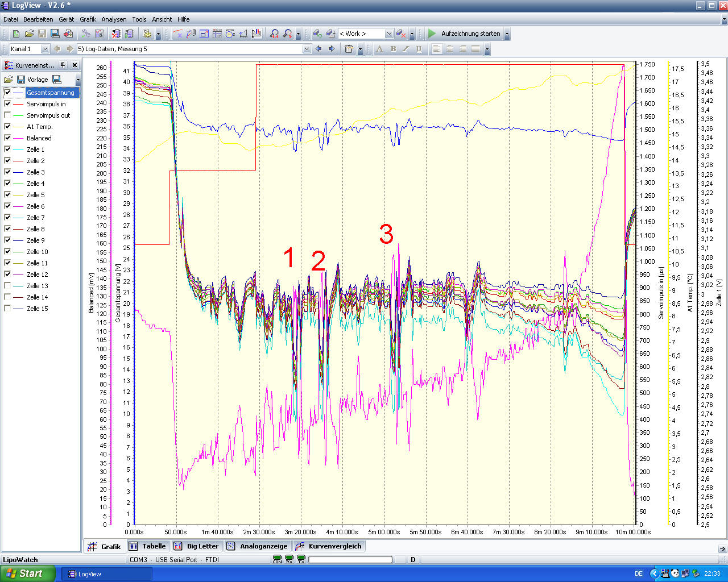Enable the Zelle 13 checkbox
Image resolution: width=728 pixels, height=582 pixels.
point(7,286)
